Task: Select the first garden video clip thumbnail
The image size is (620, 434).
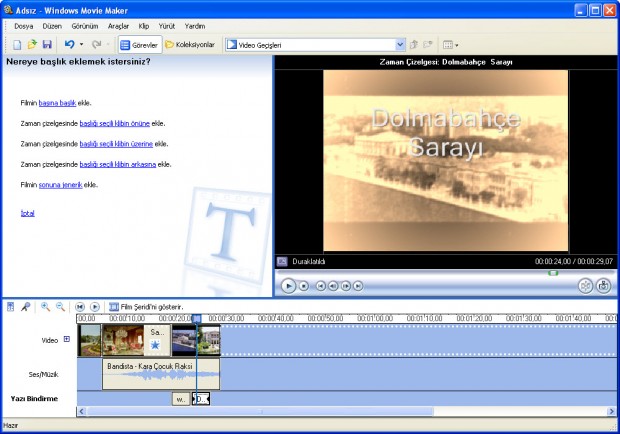Action: 90,340
